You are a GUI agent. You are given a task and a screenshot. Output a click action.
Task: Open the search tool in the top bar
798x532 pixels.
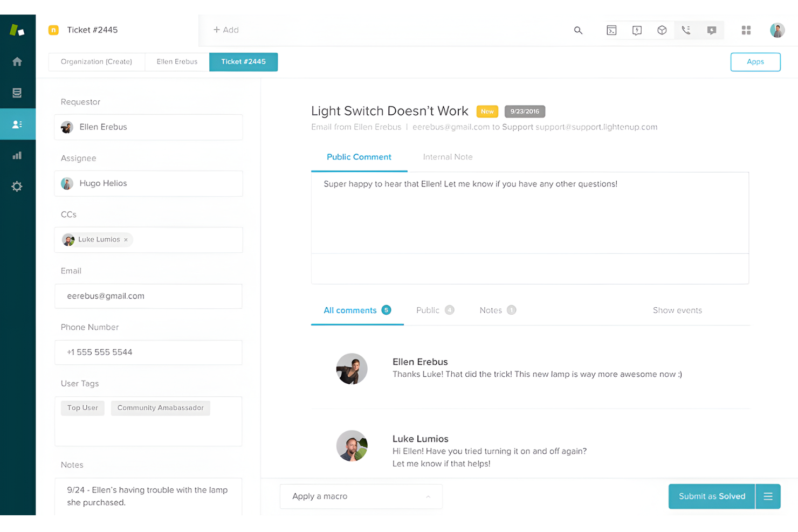[578, 30]
